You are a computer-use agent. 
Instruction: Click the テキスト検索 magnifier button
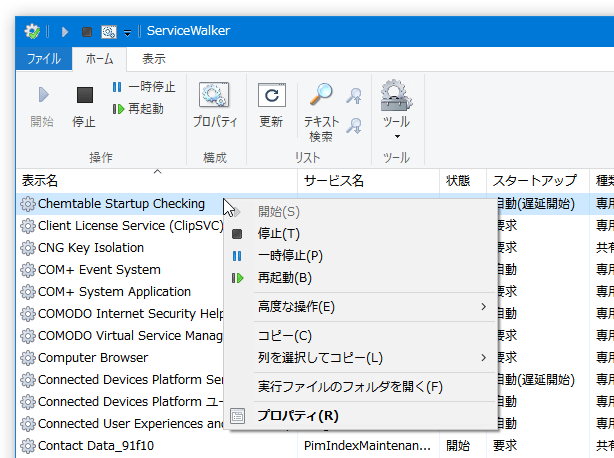(321, 113)
